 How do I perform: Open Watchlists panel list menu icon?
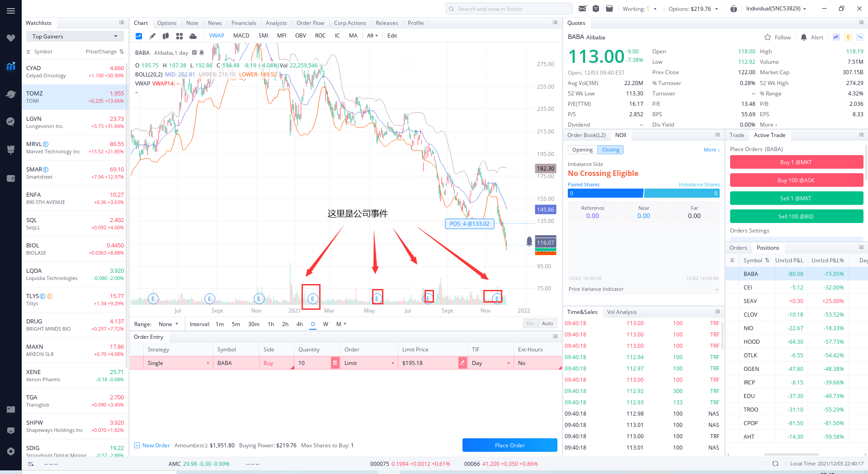[x=122, y=23]
